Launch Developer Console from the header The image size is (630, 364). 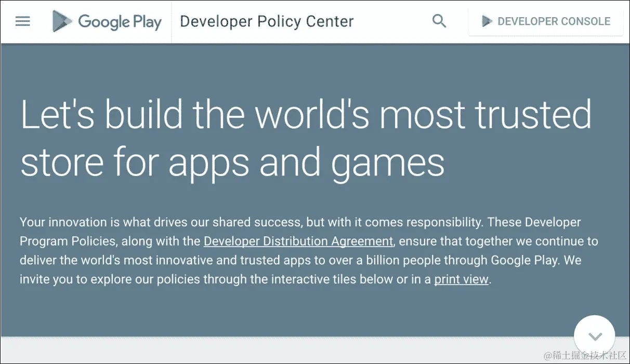pyautogui.click(x=545, y=21)
